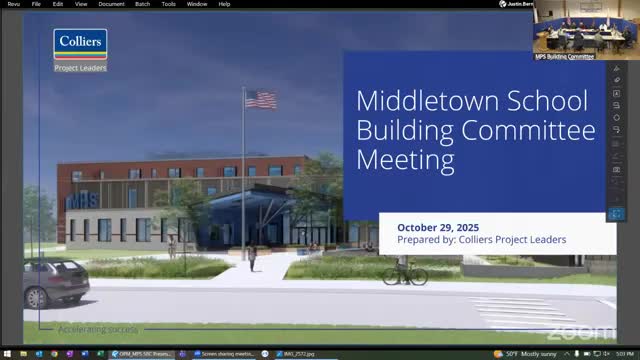Click the MPS Building Committee video thumbnail
Image resolution: width=640 pixels, height=360 pixels.
point(586,30)
